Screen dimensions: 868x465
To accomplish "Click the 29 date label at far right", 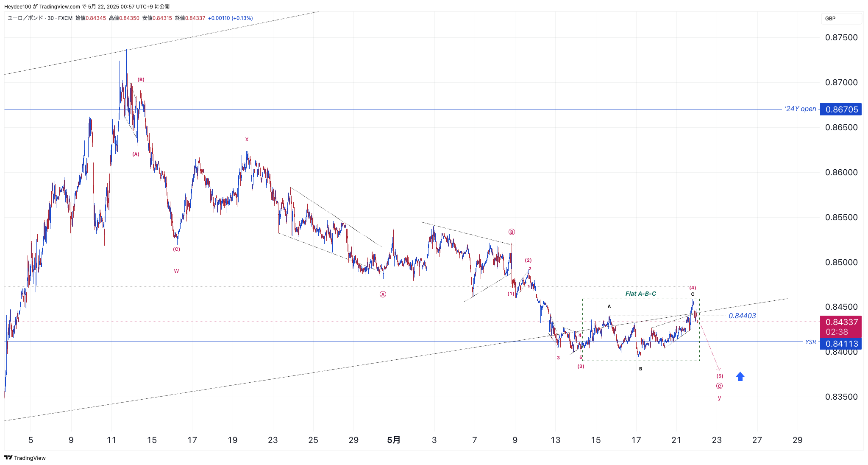I will 798,440.
